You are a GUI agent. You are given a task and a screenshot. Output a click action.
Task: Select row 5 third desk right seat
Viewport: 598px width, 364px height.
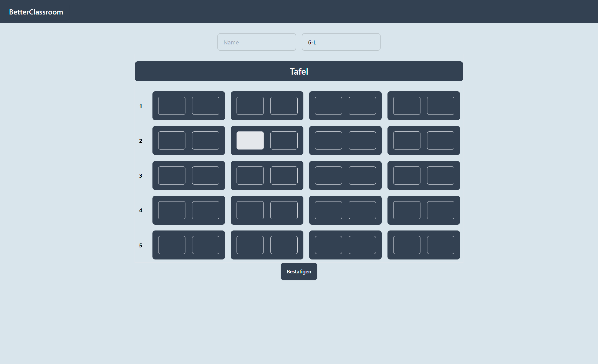(362, 245)
